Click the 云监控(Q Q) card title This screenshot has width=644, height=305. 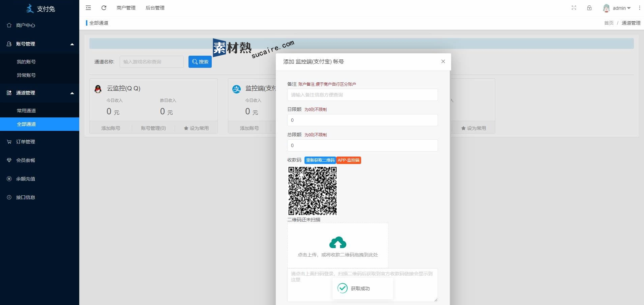[x=123, y=88]
